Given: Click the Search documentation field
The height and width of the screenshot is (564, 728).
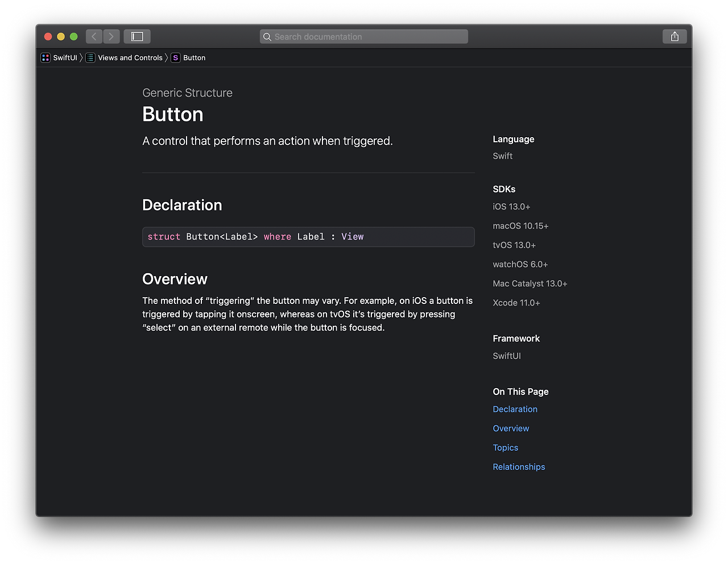Looking at the screenshot, I should click(x=364, y=36).
